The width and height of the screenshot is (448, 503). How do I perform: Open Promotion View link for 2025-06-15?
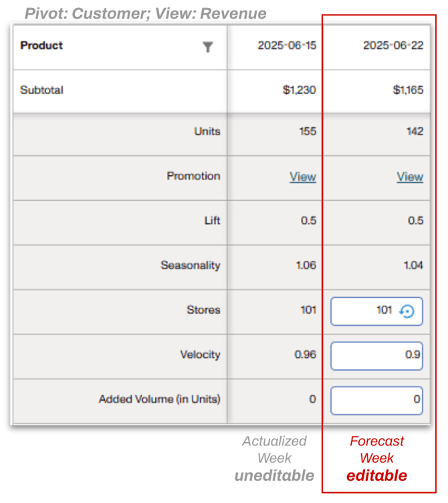coord(302,177)
